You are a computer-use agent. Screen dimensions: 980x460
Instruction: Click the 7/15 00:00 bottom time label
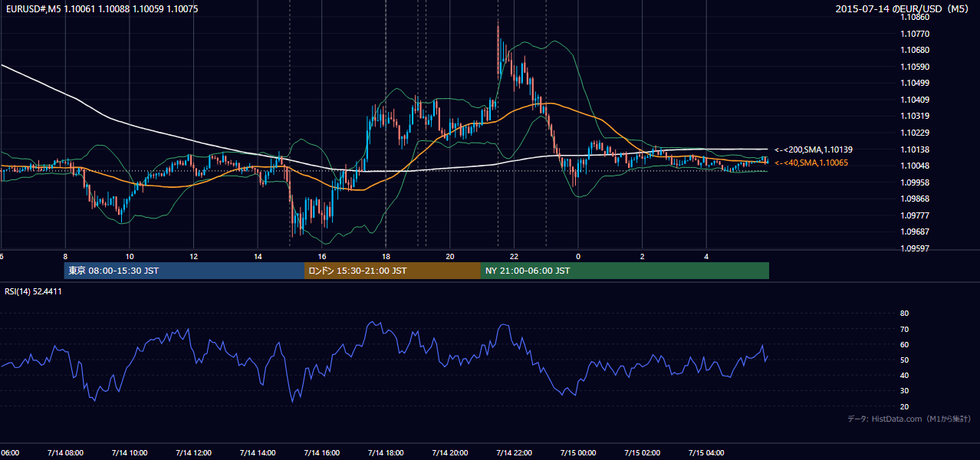[x=578, y=453]
